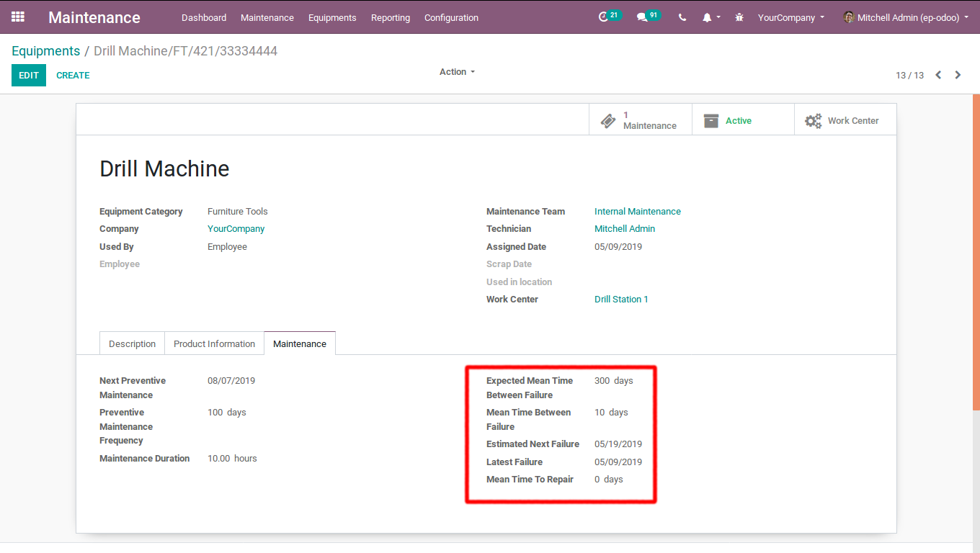Switch to the Product Information tab

coord(214,343)
